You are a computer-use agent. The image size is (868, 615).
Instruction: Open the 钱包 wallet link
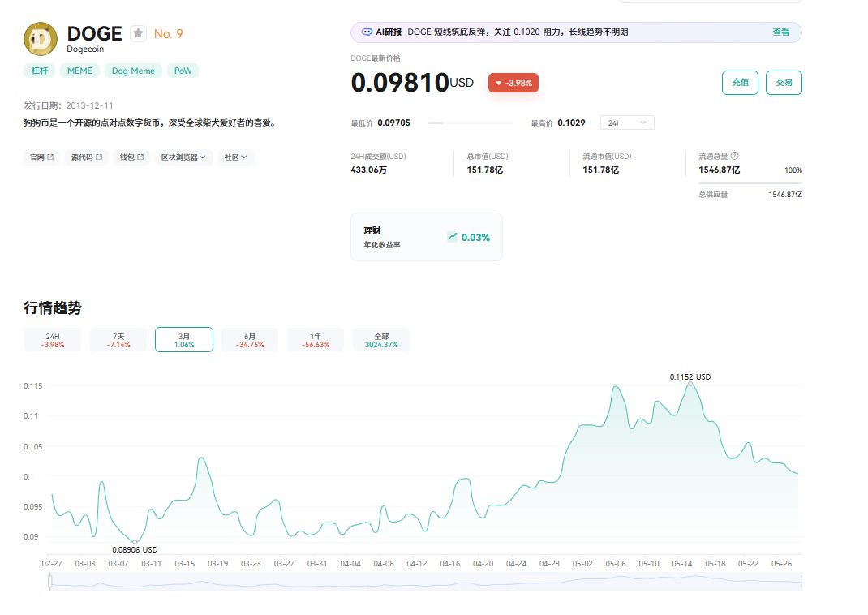[131, 157]
